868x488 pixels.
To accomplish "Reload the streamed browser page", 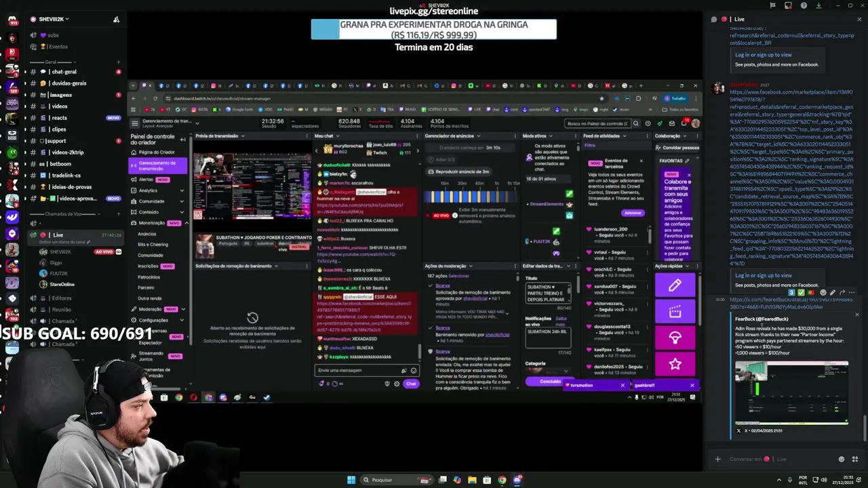I will (x=154, y=98).
